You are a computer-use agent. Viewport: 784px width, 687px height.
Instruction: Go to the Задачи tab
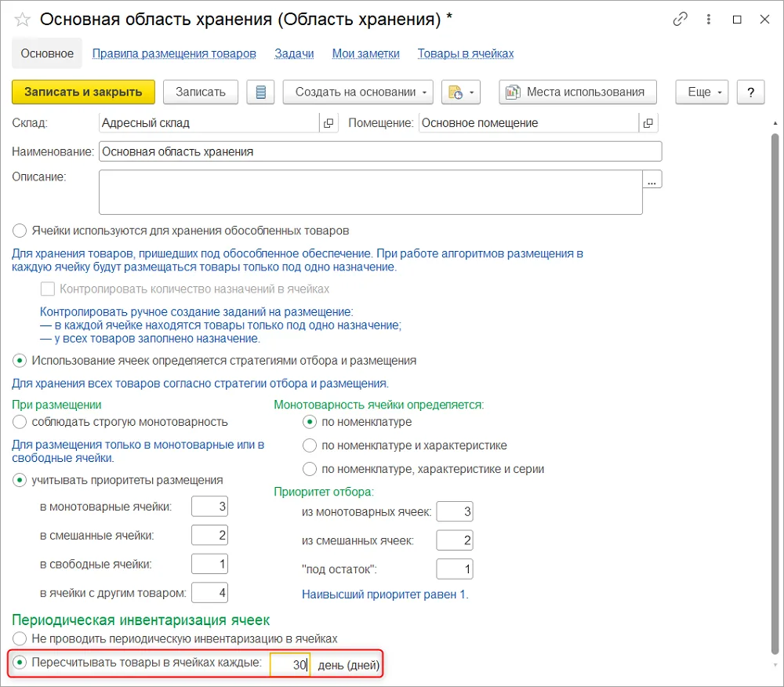294,53
